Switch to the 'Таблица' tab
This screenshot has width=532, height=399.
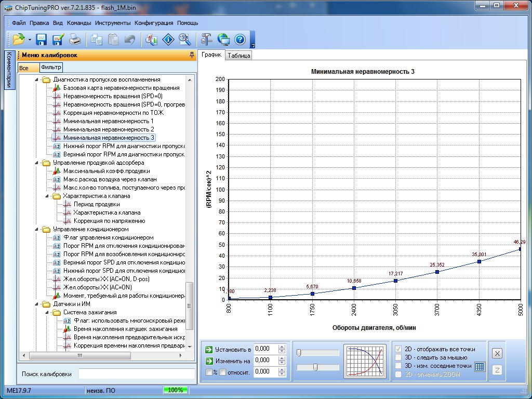pos(239,56)
